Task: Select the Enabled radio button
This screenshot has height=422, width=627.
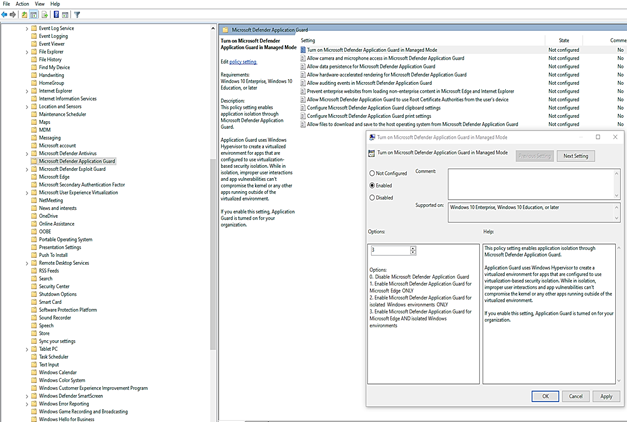Action: 372,185
